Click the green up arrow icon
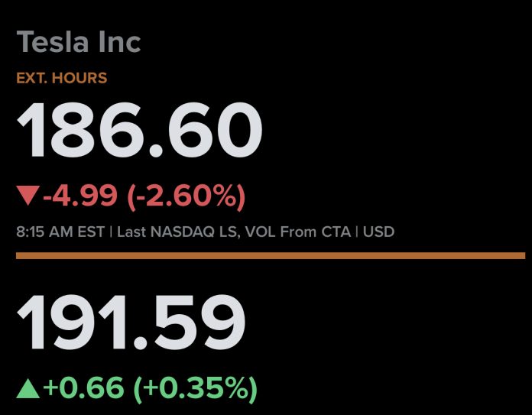532x415 pixels. tap(28, 388)
